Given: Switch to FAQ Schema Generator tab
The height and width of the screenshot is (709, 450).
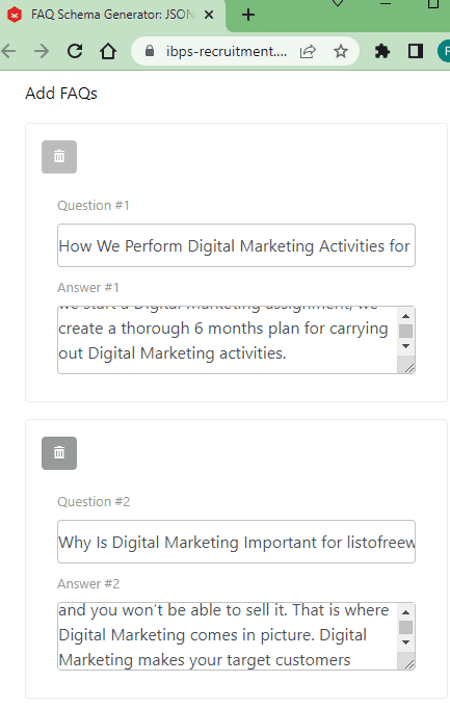Looking at the screenshot, I should (x=112, y=15).
